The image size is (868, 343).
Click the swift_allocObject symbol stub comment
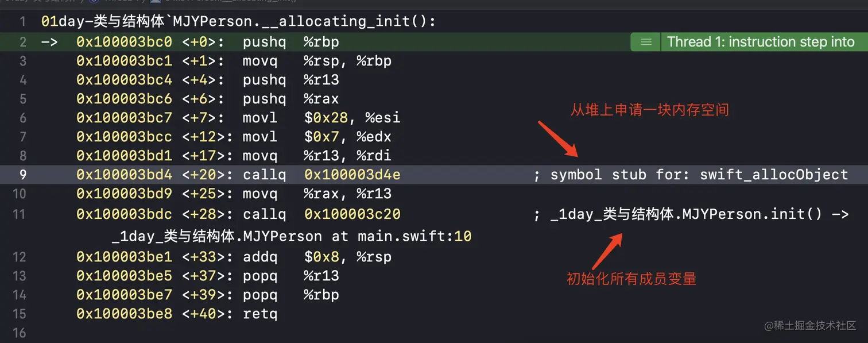click(691, 175)
